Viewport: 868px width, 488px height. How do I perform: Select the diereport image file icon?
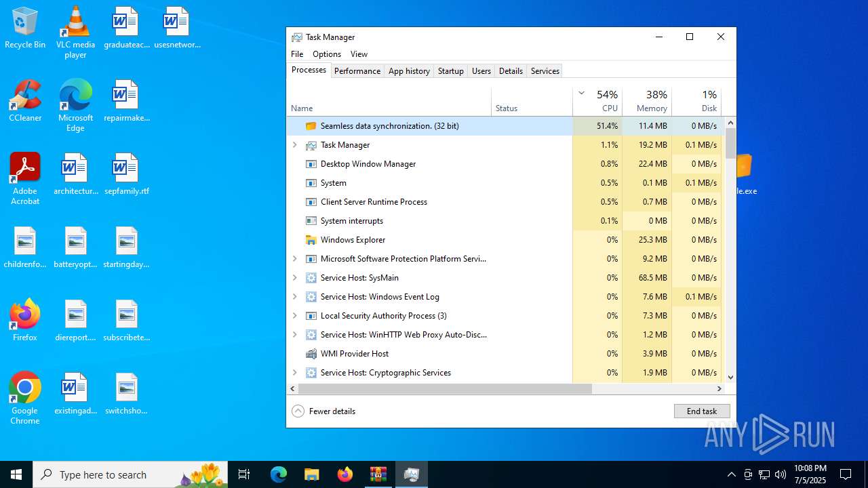pos(75,321)
